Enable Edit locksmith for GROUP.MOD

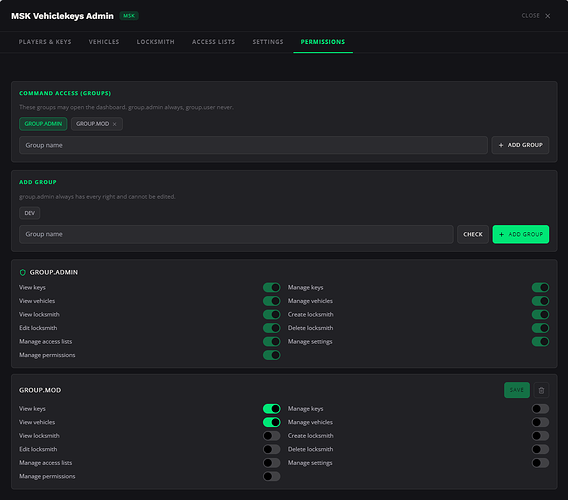coord(272,449)
